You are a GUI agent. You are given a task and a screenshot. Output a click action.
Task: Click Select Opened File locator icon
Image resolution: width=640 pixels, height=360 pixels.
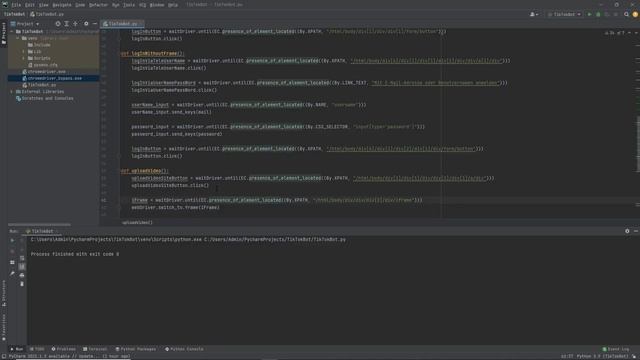(58, 24)
